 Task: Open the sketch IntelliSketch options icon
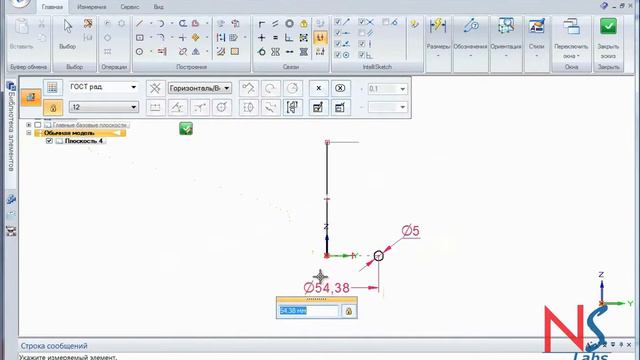coord(415,24)
